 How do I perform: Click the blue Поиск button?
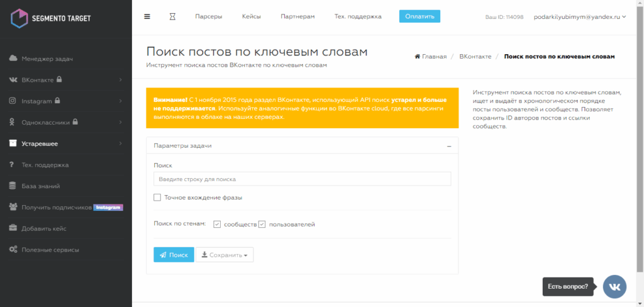(174, 255)
